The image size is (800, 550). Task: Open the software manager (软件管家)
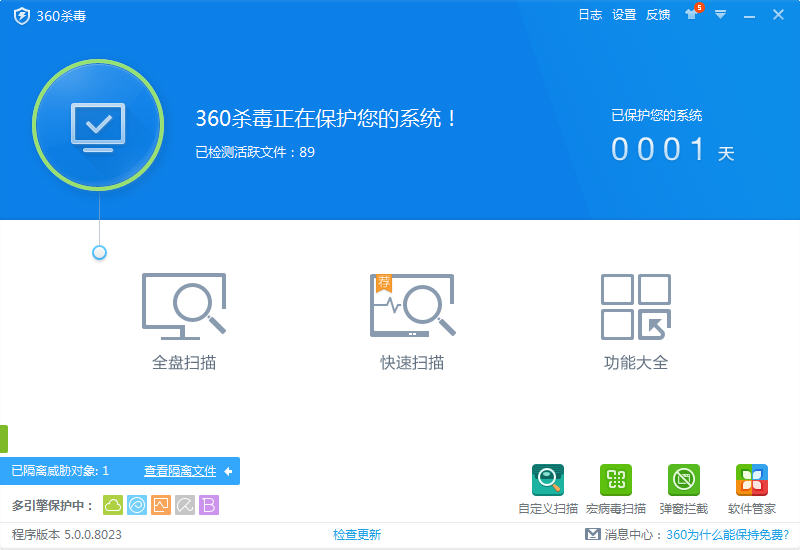pos(752,481)
